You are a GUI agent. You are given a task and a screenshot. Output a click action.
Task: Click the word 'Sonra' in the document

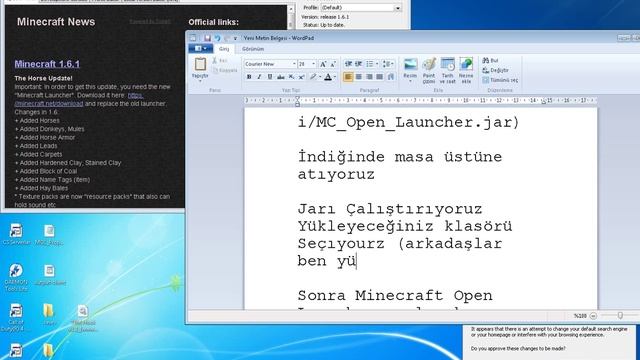pyautogui.click(x=322, y=296)
